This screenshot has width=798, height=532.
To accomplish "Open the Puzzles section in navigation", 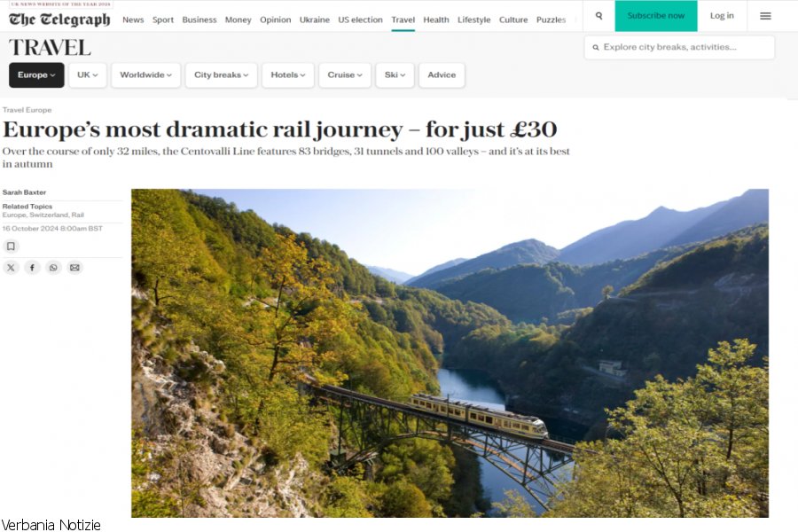I will [552, 20].
